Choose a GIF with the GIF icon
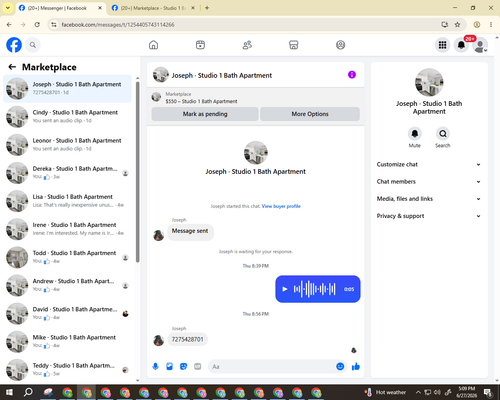This screenshot has width=500, height=400. (198, 367)
